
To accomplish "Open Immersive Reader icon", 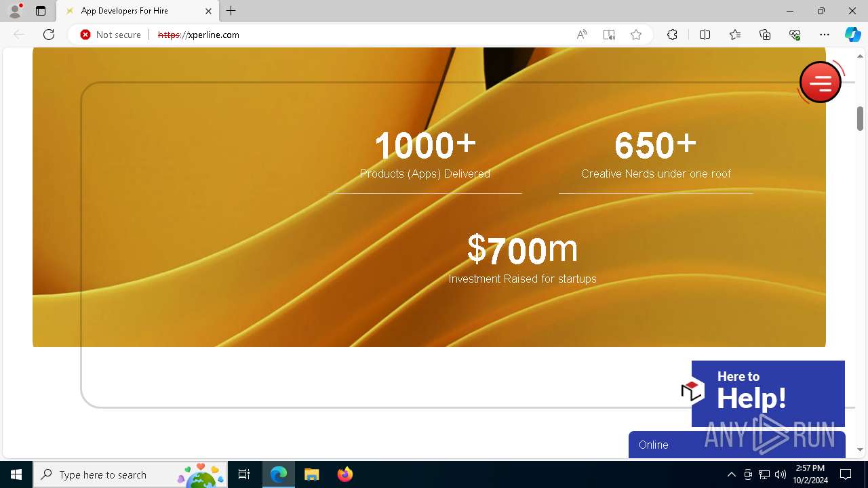I will (x=609, y=35).
